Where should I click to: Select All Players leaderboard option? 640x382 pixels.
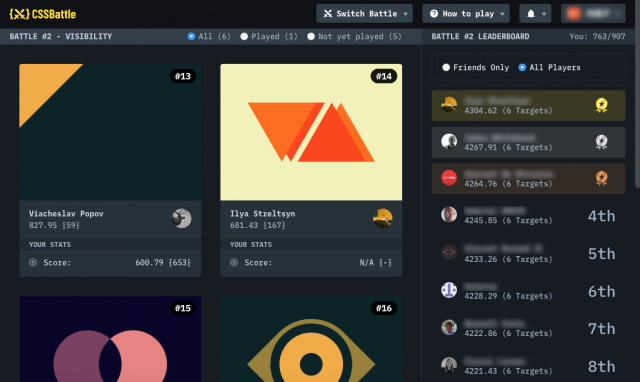pos(549,67)
